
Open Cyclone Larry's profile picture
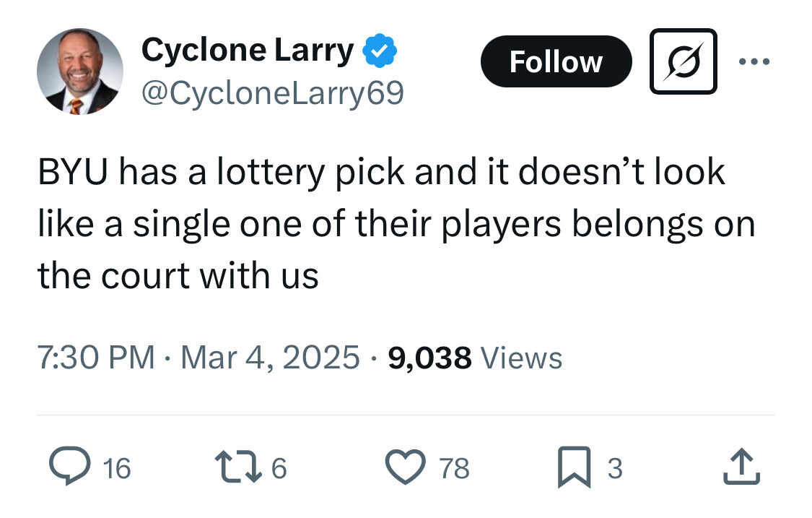79,72
